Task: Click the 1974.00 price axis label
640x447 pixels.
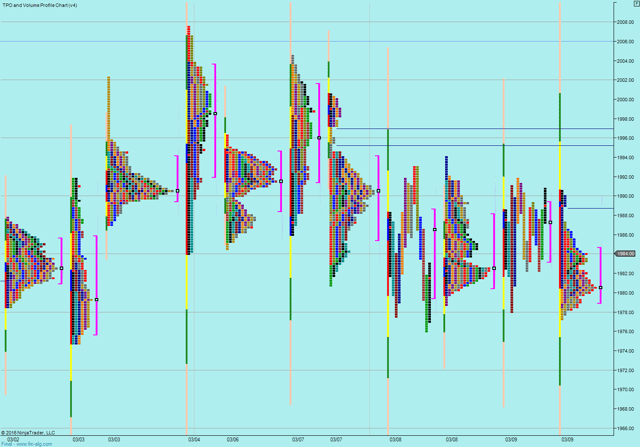Action: pyautogui.click(x=626, y=351)
